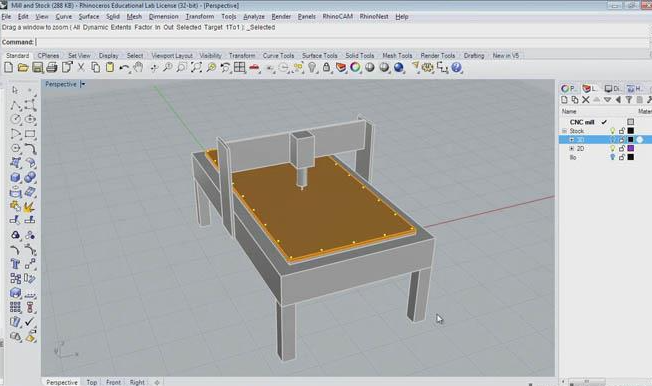Viewport: 652px width, 386px height.
Task: Switch to the Solid Tools toolbar tab
Action: point(360,55)
